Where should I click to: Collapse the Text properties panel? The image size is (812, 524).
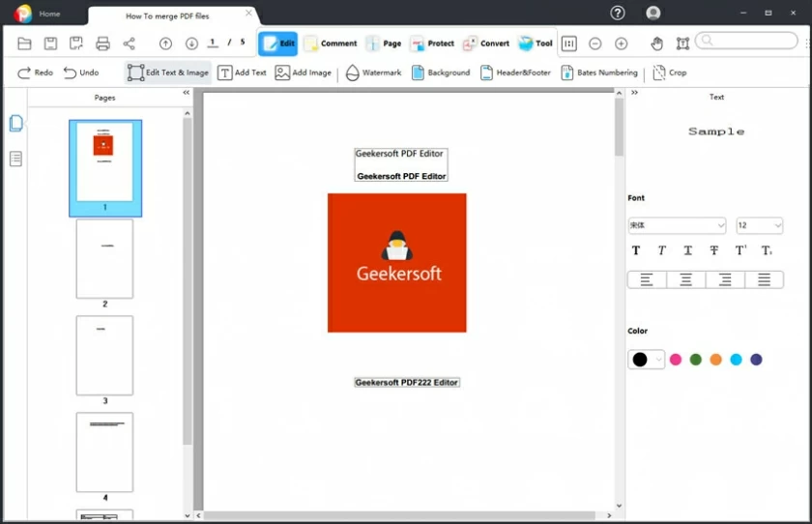[x=634, y=93]
